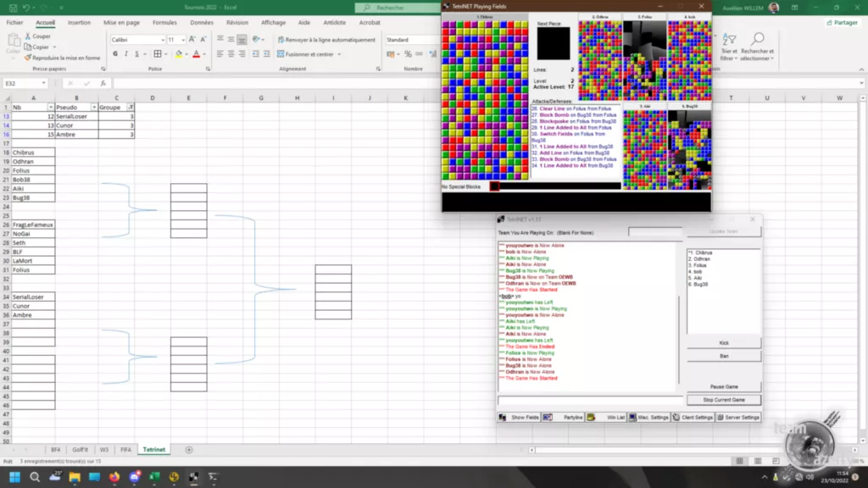Screen dimensions: 868x488
Task: Click Fusionner et centrer button
Action: click(x=305, y=54)
